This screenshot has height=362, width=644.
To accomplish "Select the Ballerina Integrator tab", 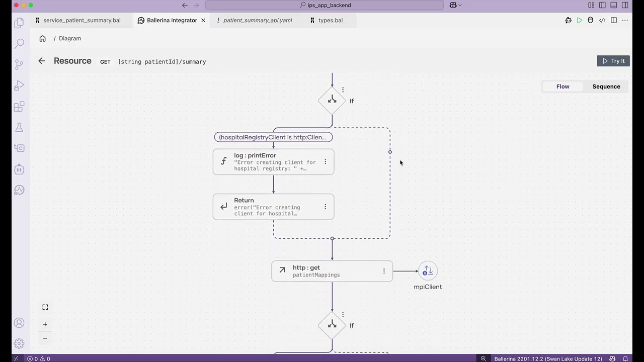I will pyautogui.click(x=172, y=20).
